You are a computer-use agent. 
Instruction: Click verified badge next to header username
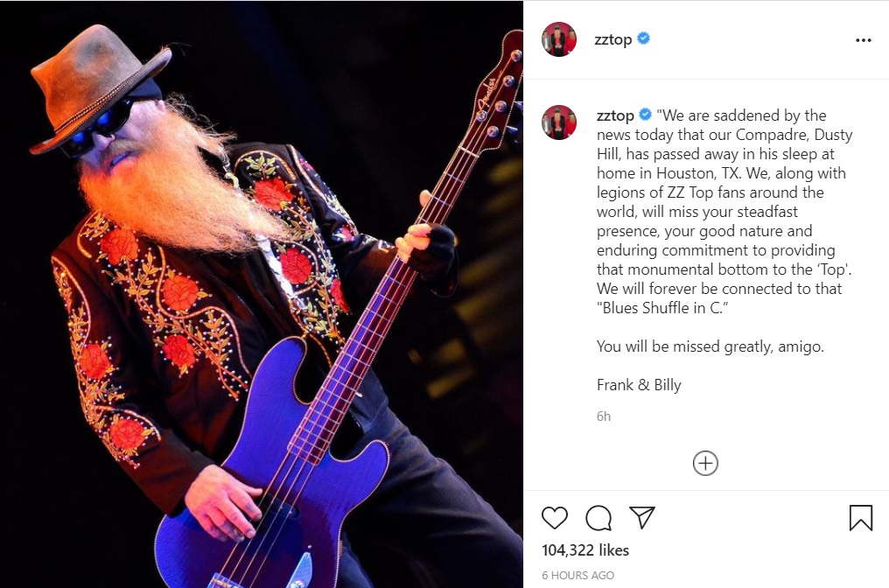(643, 38)
